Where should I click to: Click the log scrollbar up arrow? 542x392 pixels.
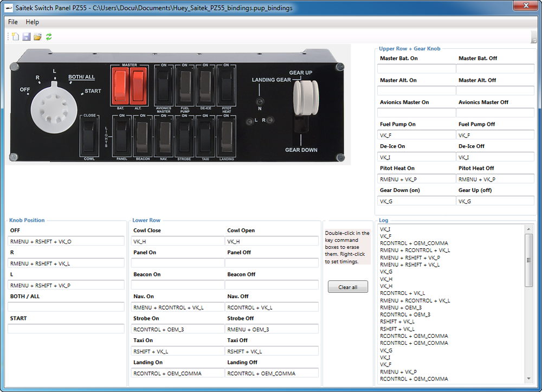529,229
